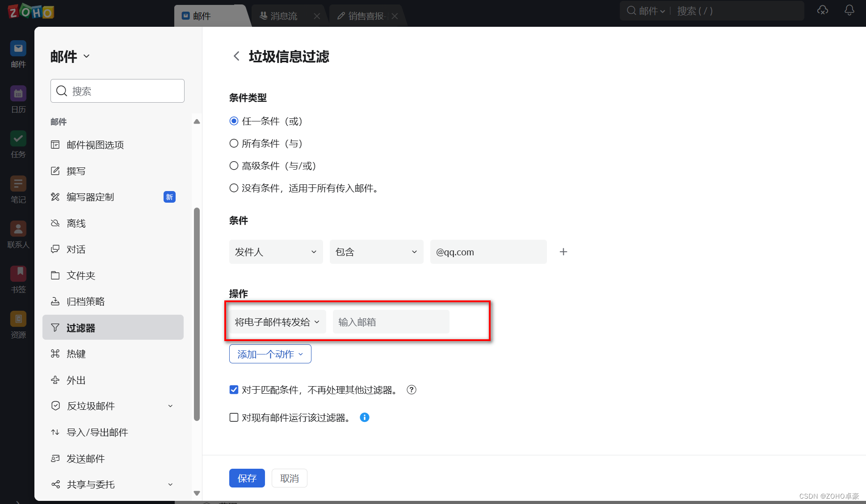The width and height of the screenshot is (866, 504).
Task: Select the 所有条件（与）radio button
Action: coord(234,143)
